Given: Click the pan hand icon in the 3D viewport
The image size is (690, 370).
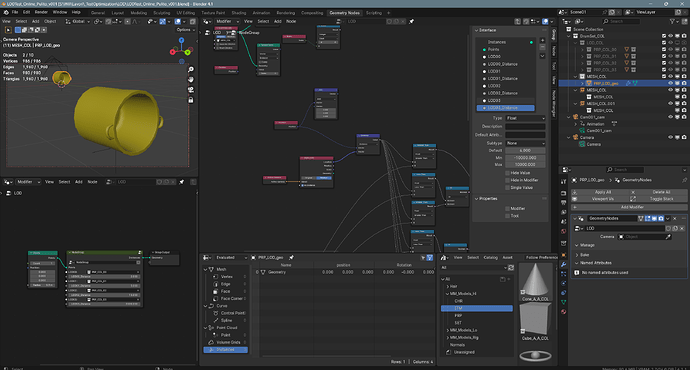Looking at the screenshot, I should [191, 80].
